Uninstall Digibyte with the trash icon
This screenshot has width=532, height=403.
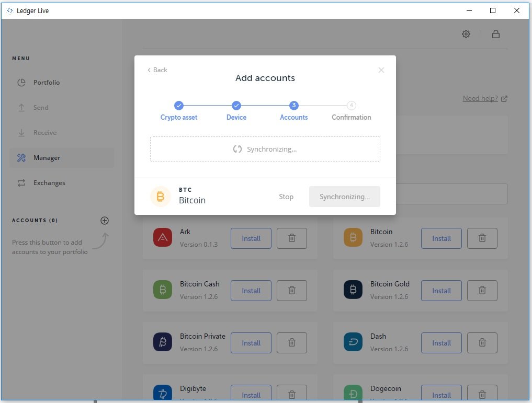[x=292, y=393]
